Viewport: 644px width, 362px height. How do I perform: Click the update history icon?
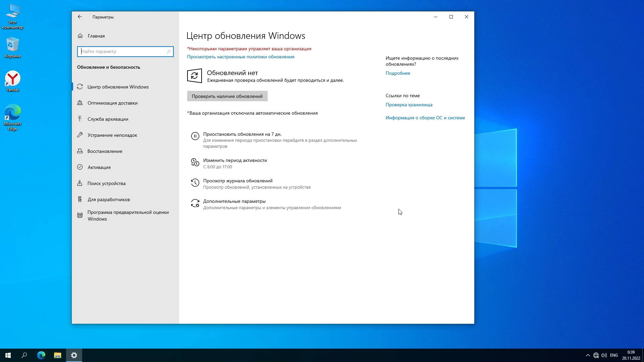pos(195,183)
